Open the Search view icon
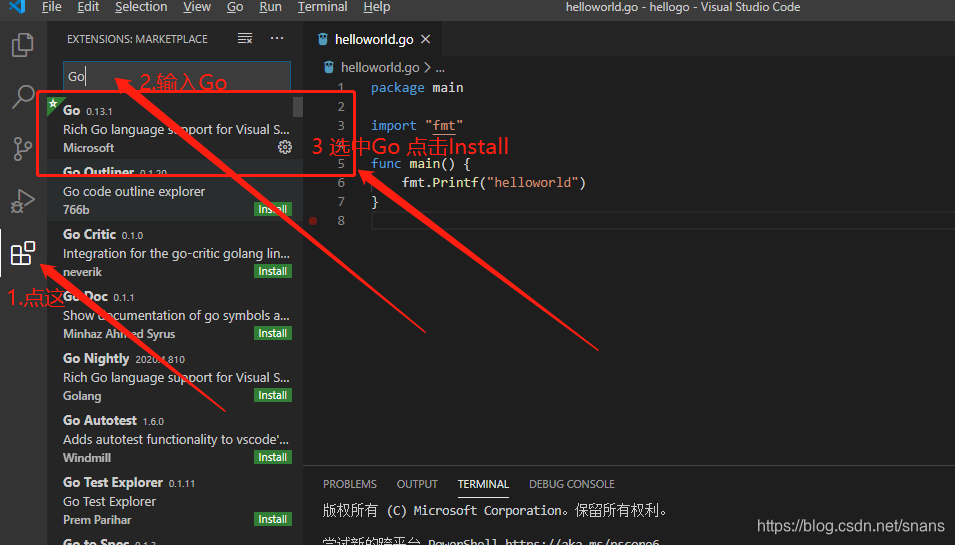The height and width of the screenshot is (545, 955). 23,97
